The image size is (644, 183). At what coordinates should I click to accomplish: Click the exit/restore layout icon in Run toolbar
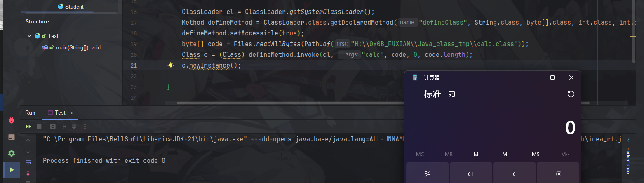(63, 127)
